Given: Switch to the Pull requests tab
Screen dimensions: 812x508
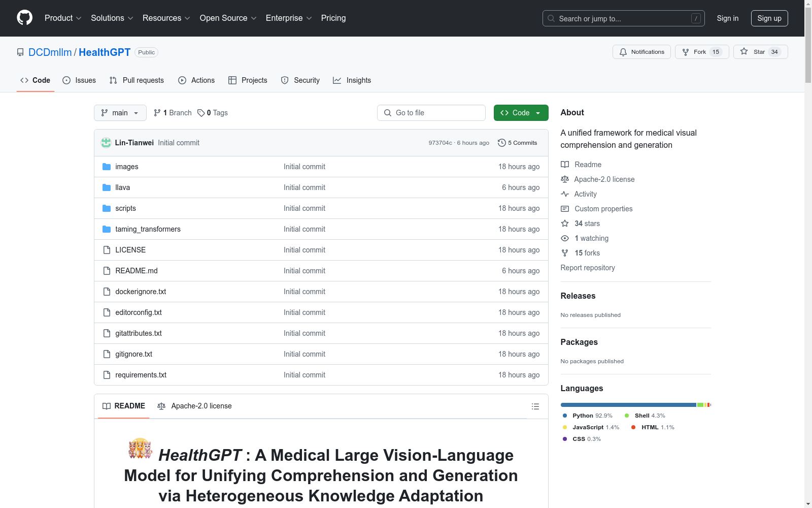Looking at the screenshot, I should tap(137, 80).
